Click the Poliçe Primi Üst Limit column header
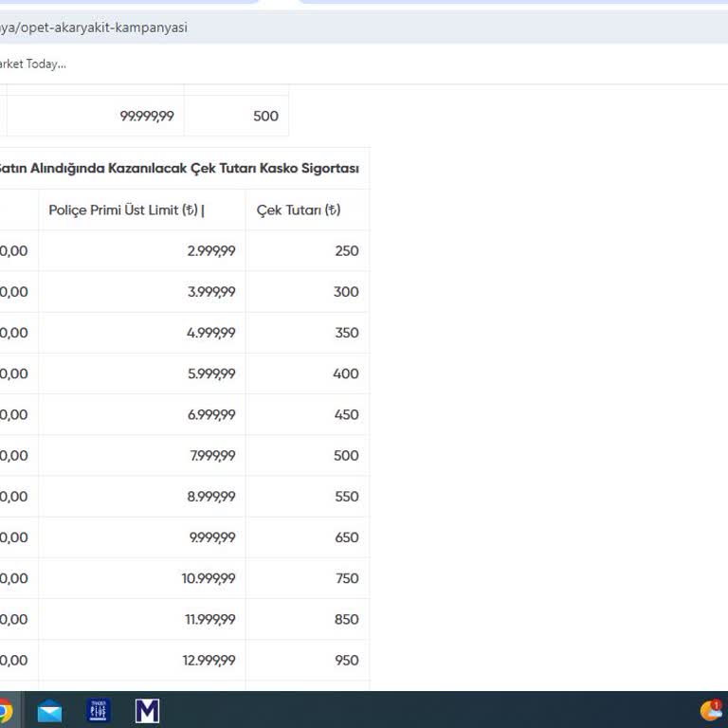 coord(126,210)
